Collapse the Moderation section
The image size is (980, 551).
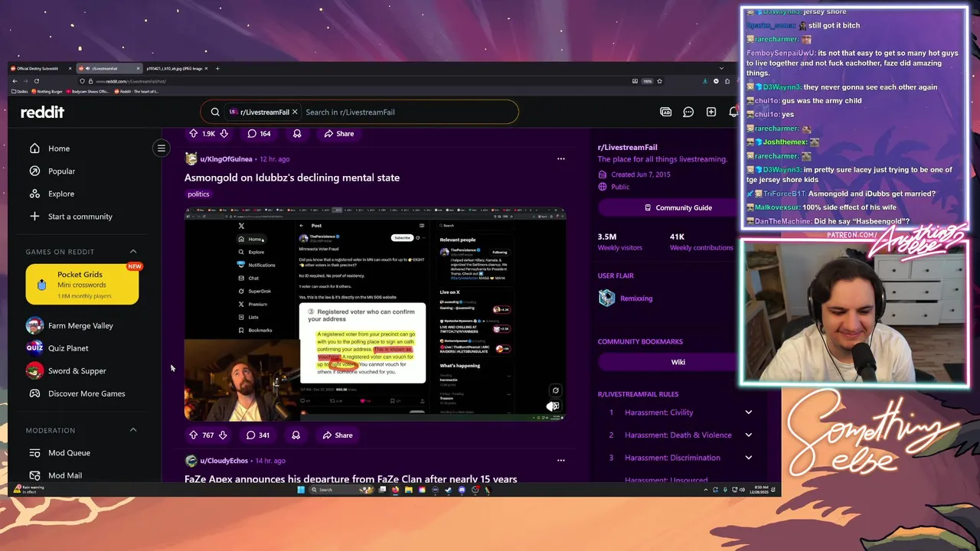(133, 430)
